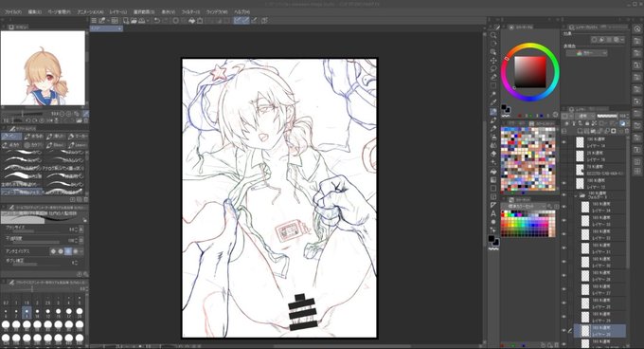Toggle visibility eye of Layer 34
The height and width of the screenshot is (349, 644).
(564, 207)
